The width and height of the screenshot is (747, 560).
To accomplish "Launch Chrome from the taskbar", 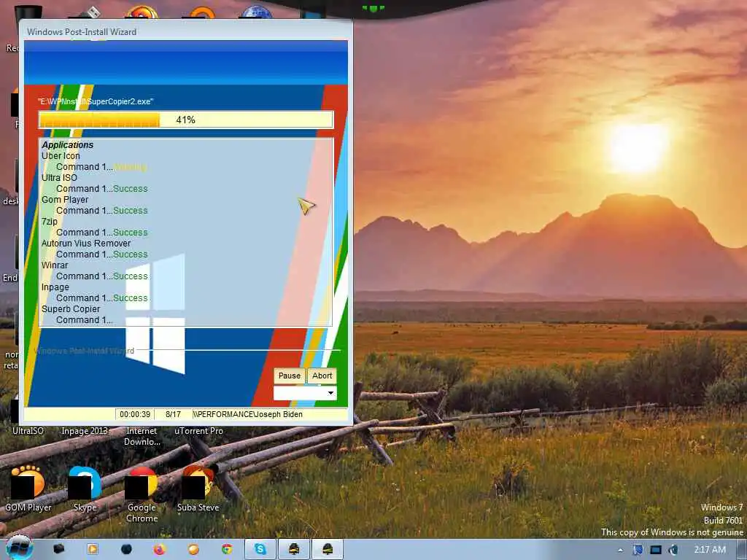I will pyautogui.click(x=228, y=549).
